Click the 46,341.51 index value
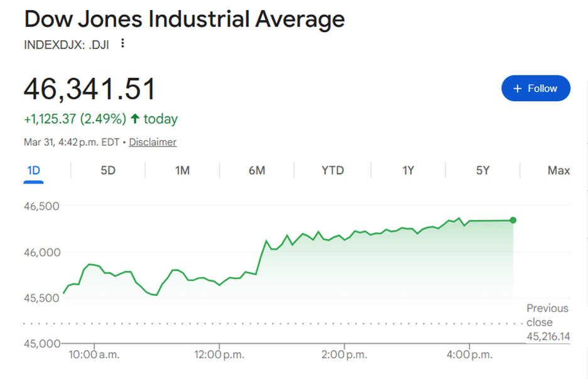Screen dimensions: 588x379 pyautogui.click(x=89, y=89)
